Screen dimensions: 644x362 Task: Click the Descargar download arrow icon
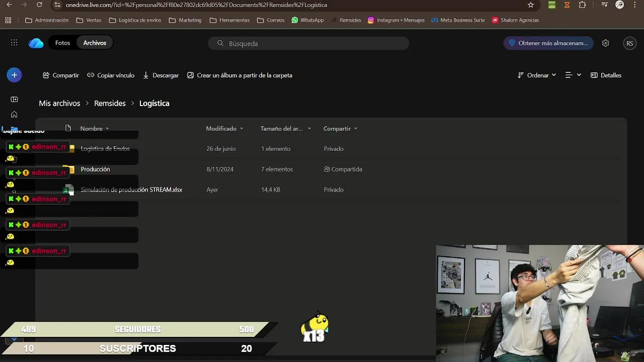click(146, 75)
